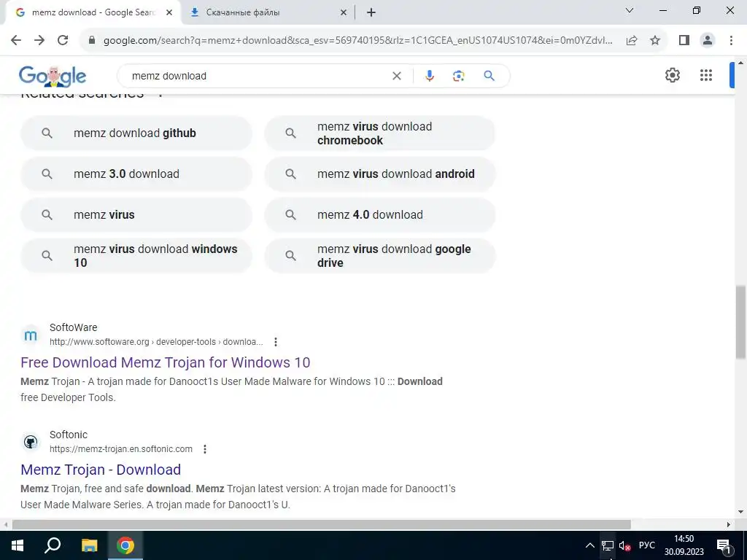Image resolution: width=747 pixels, height=560 pixels.
Task: Open more options for the Softonic result
Action: point(205,449)
